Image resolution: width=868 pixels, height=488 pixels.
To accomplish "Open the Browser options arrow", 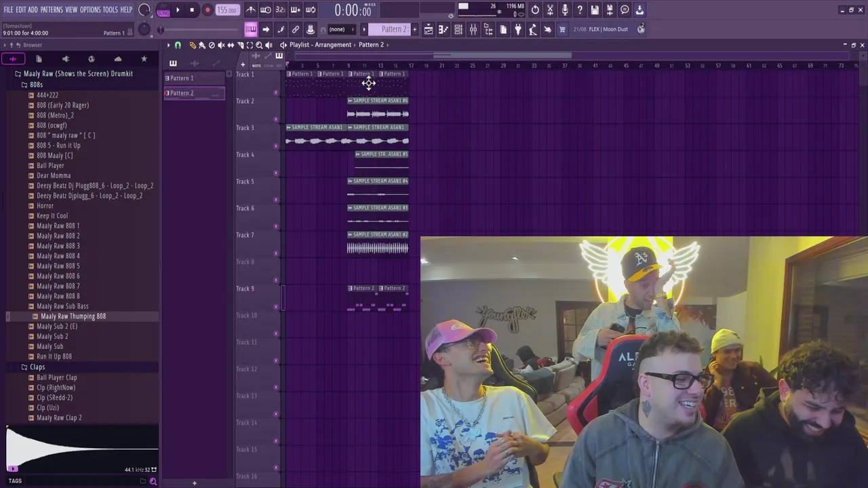I will pos(5,45).
